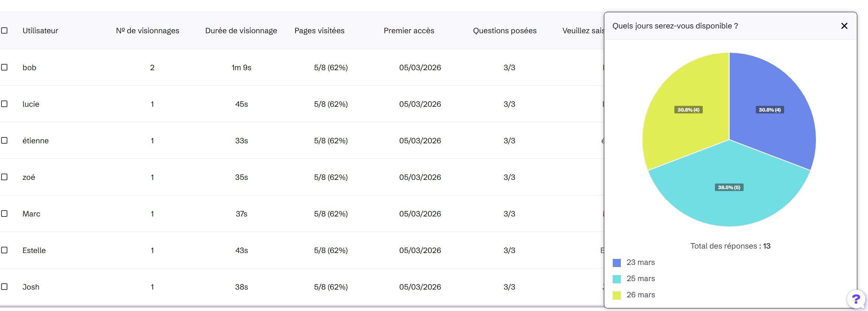Sort by Durée de visionnage column

click(x=241, y=31)
